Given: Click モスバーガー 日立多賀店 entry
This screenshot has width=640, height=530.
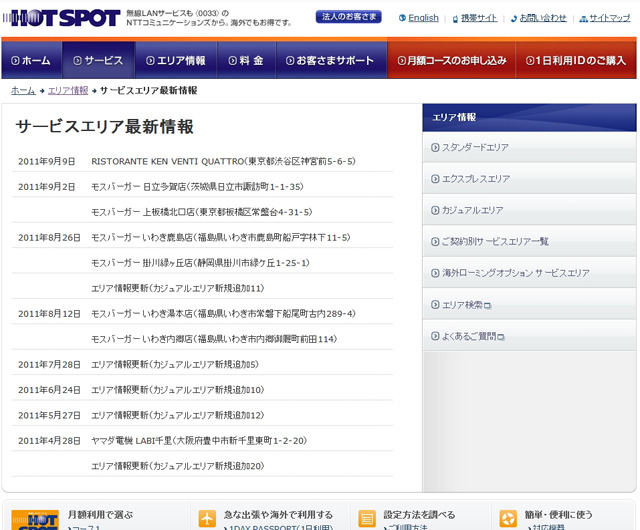Looking at the screenshot, I should point(197,187).
